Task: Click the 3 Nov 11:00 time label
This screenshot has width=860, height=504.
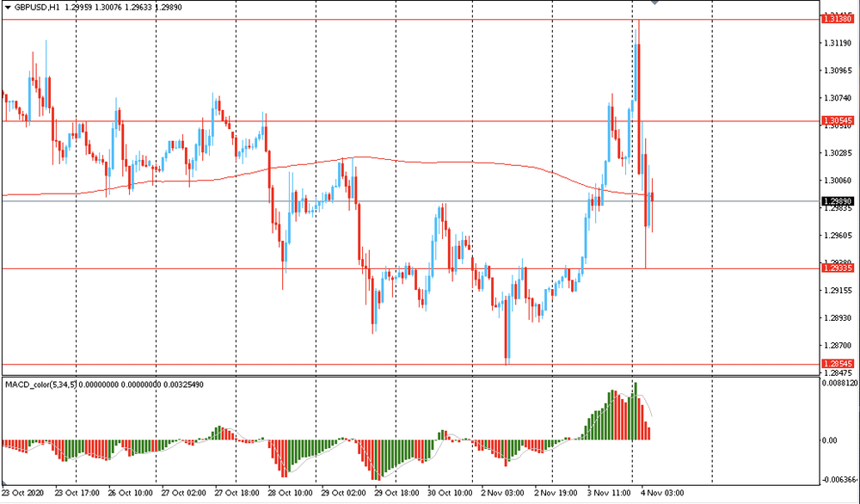Action: [609, 494]
